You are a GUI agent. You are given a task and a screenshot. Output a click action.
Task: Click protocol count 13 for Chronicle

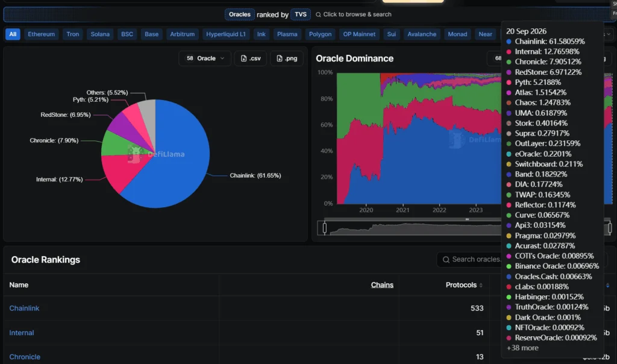pyautogui.click(x=480, y=357)
